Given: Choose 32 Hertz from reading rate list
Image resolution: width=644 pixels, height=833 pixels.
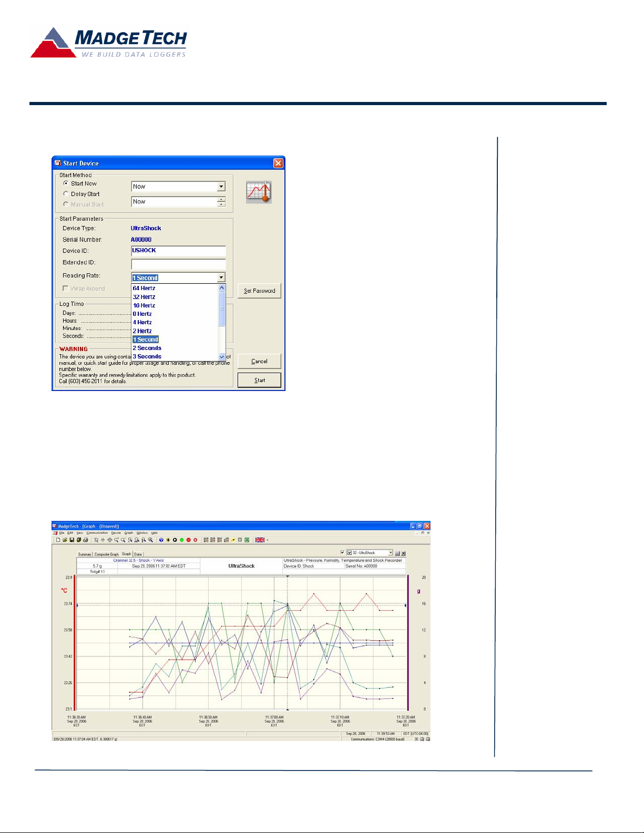Looking at the screenshot, I should pos(144,297).
